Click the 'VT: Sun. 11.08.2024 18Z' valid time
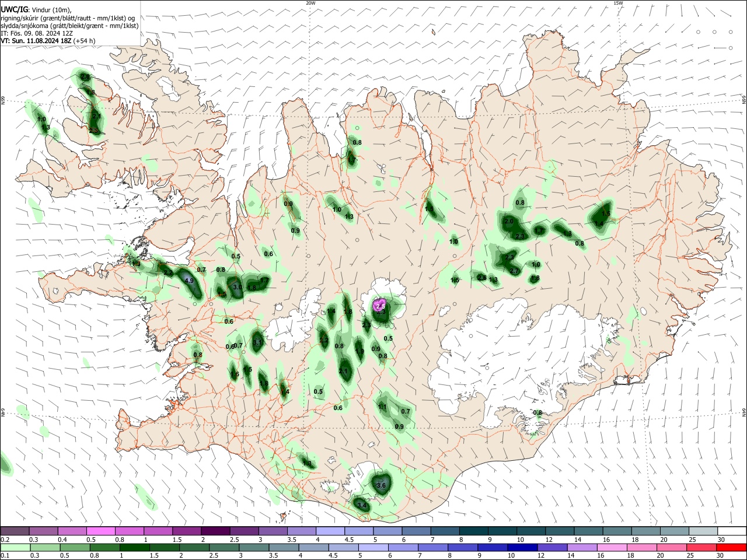This screenshot has width=747, height=560. (x=36, y=41)
